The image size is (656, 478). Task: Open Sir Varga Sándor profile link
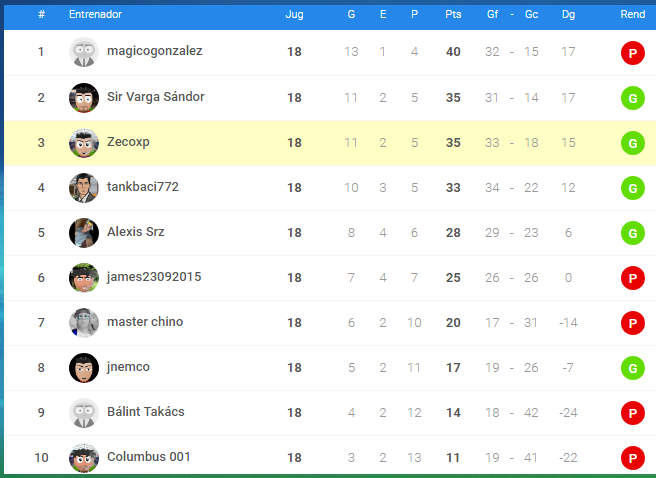(156, 97)
